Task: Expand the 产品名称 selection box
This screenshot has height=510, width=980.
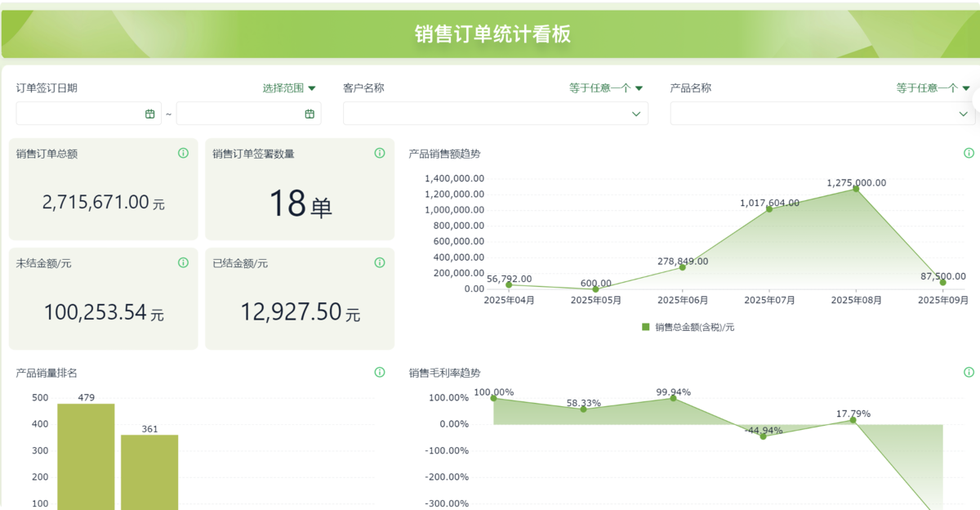Action: pyautogui.click(x=822, y=114)
